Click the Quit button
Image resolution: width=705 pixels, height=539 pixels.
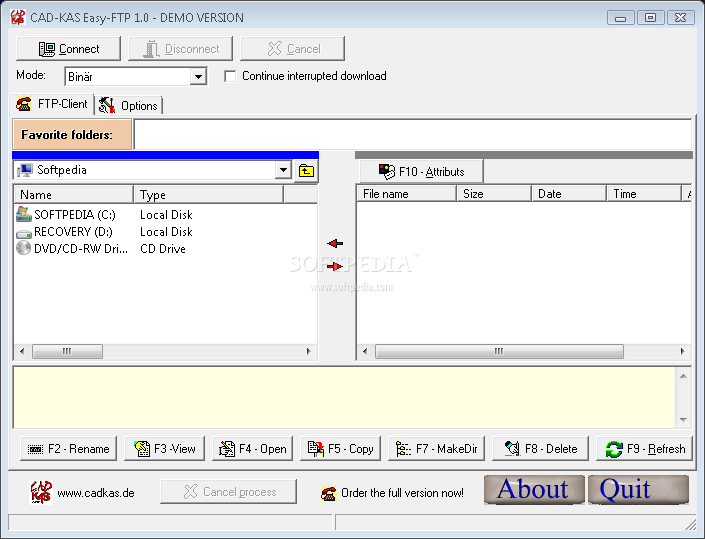[x=638, y=490]
